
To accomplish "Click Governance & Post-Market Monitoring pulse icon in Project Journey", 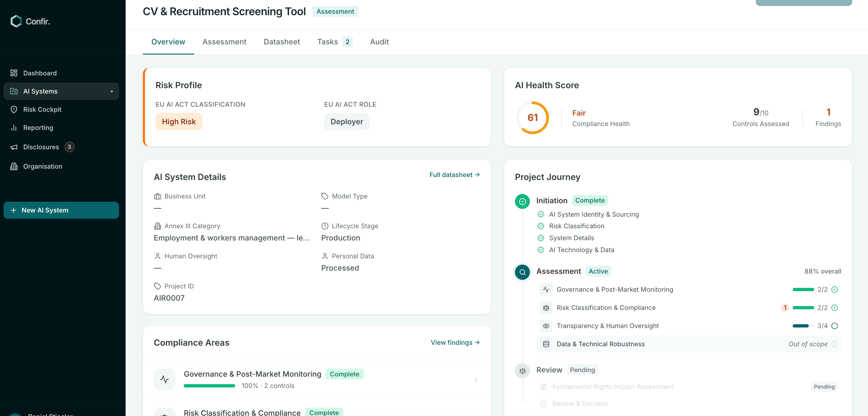I will tap(546, 289).
